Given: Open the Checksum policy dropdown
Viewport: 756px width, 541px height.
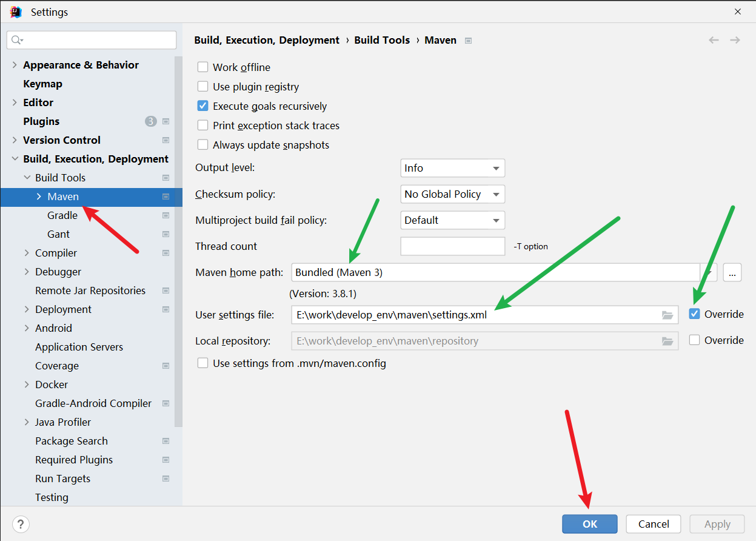Looking at the screenshot, I should pyautogui.click(x=452, y=194).
